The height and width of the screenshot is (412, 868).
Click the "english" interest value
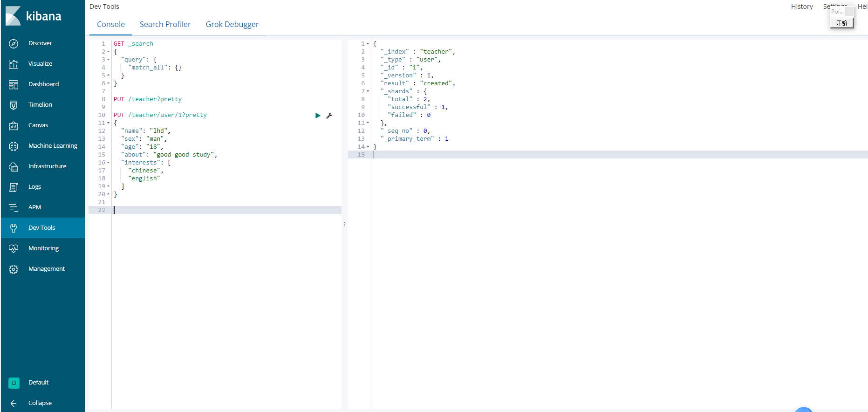pyautogui.click(x=144, y=179)
